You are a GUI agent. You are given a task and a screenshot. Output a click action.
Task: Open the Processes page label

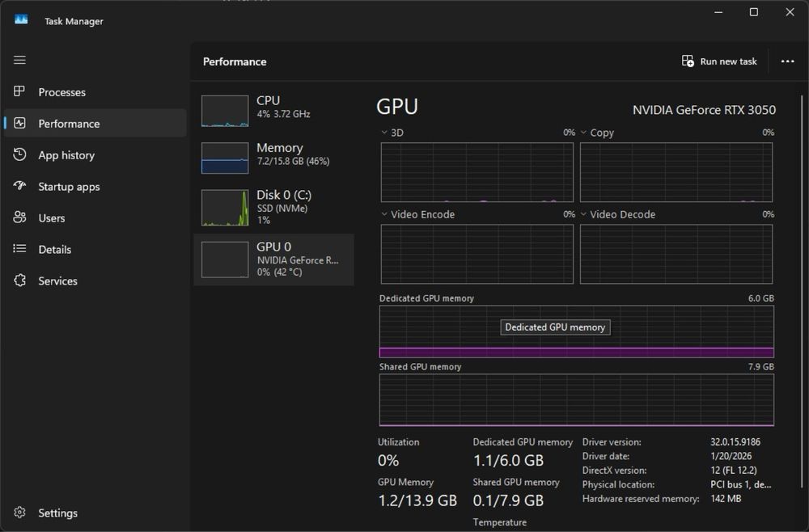[x=62, y=92]
